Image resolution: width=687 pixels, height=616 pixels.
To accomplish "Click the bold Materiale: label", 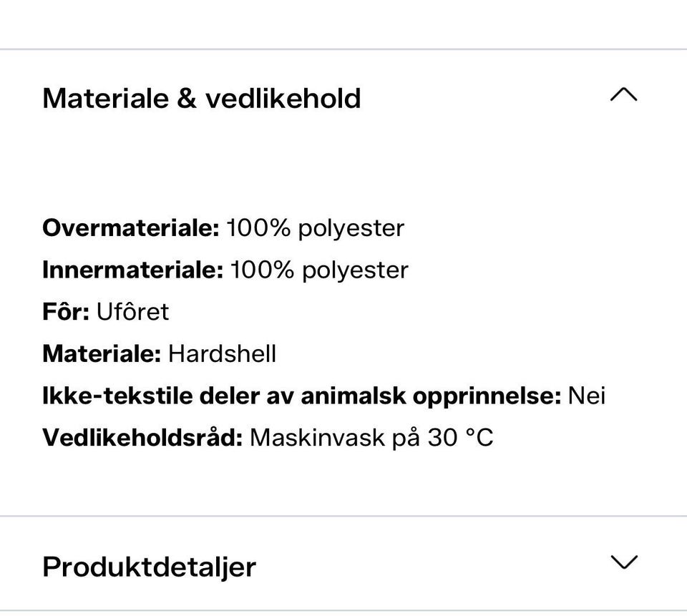I will click(x=102, y=353).
